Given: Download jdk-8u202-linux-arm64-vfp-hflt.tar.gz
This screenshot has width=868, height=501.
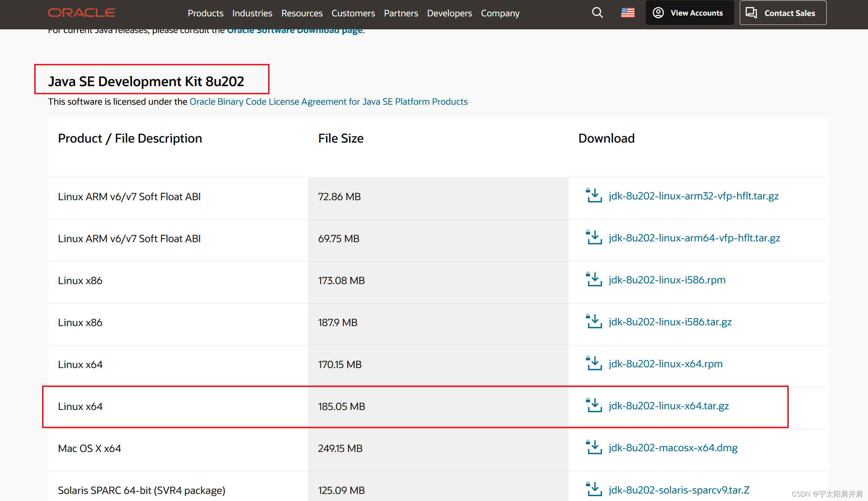Looking at the screenshot, I should [x=694, y=238].
